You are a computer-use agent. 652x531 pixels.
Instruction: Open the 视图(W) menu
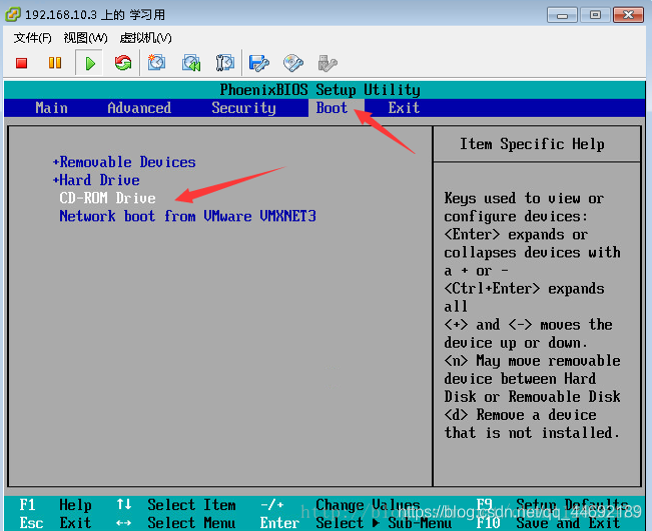[x=85, y=38]
